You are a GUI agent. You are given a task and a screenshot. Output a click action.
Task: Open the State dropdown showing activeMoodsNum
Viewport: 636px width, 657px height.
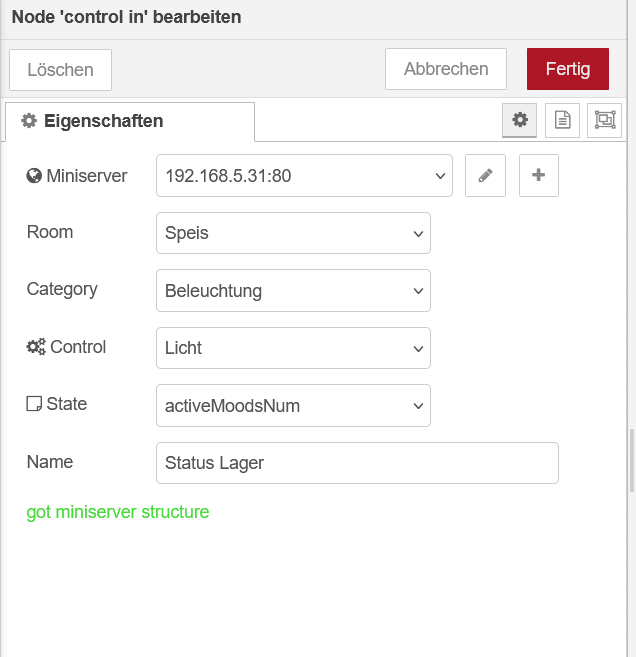coord(293,406)
